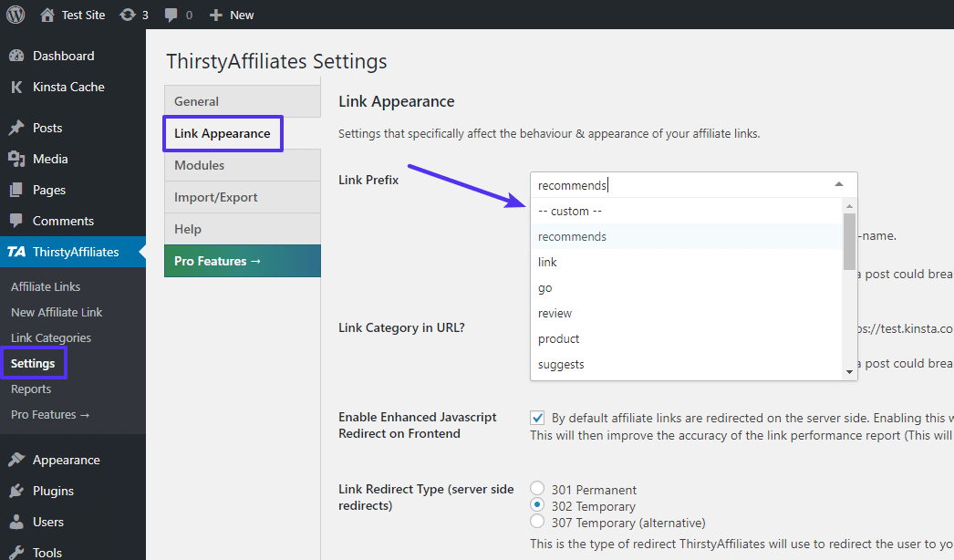This screenshot has height=560, width=954.
Task: Click the Test Site home icon
Action: pyautogui.click(x=47, y=15)
